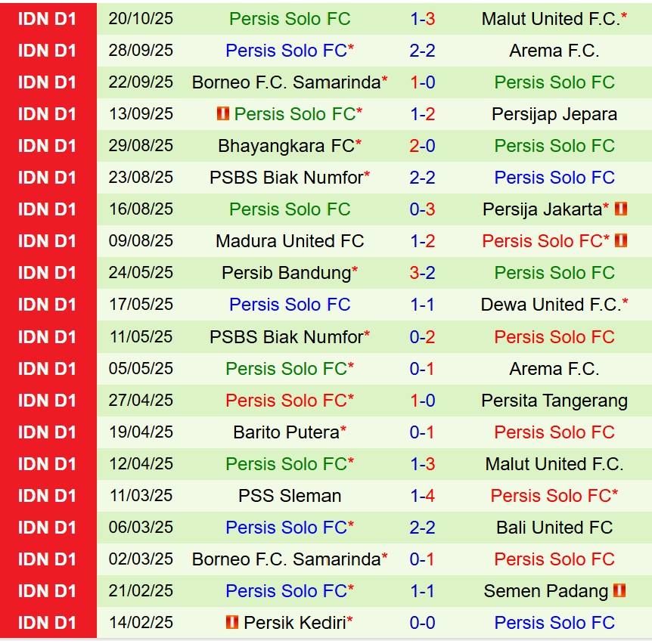The image size is (652, 644).
Task: Open the 3-2 score of Persib Bandung match
Action: [422, 273]
